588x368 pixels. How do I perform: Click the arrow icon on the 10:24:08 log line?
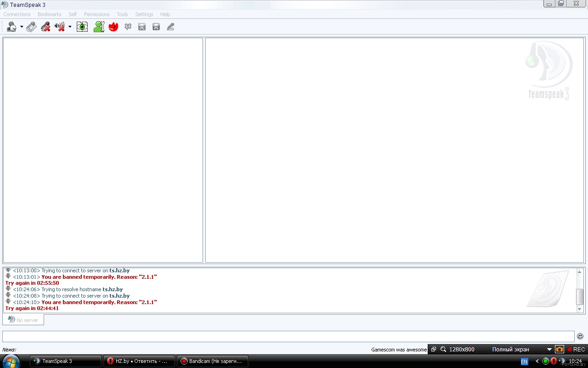(x=8, y=295)
